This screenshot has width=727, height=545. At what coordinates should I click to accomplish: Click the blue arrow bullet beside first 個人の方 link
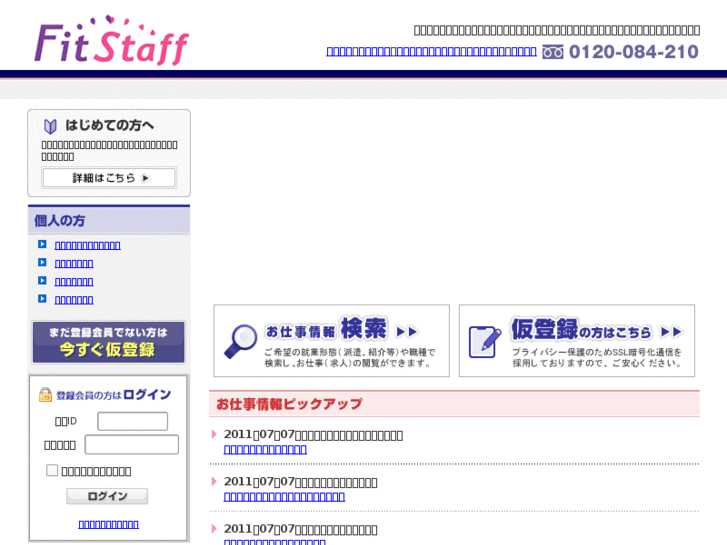click(x=42, y=244)
